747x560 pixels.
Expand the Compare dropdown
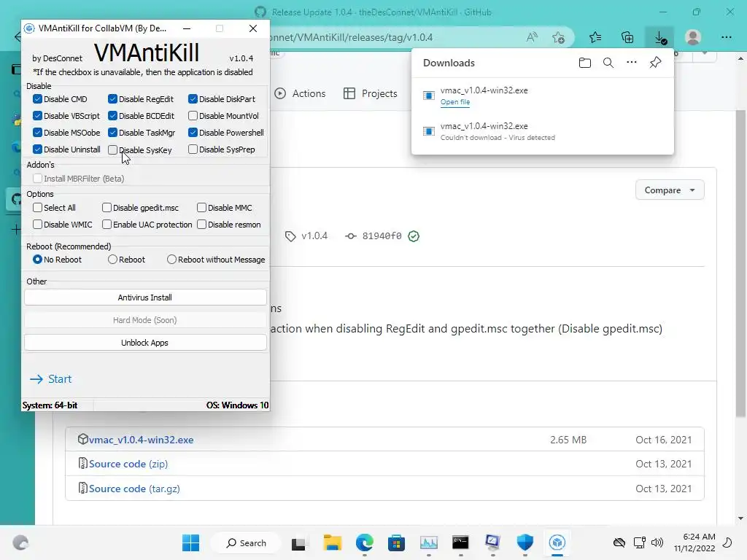point(670,190)
